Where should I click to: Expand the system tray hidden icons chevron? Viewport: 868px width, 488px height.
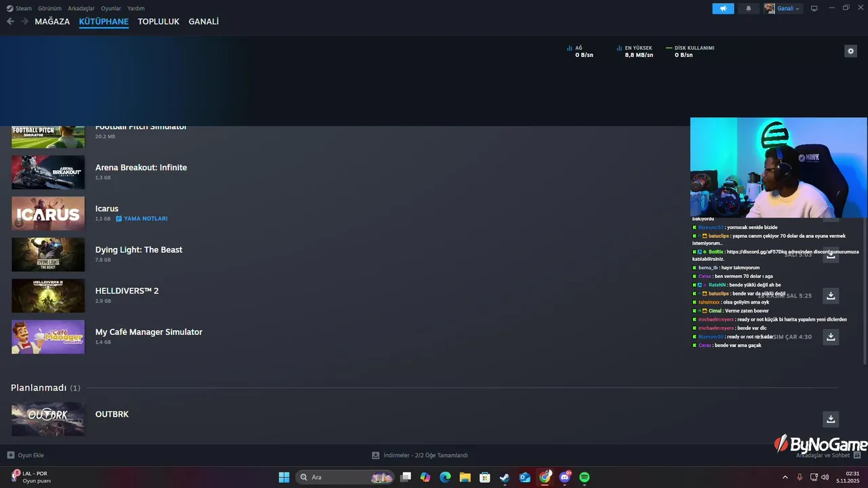(x=785, y=477)
